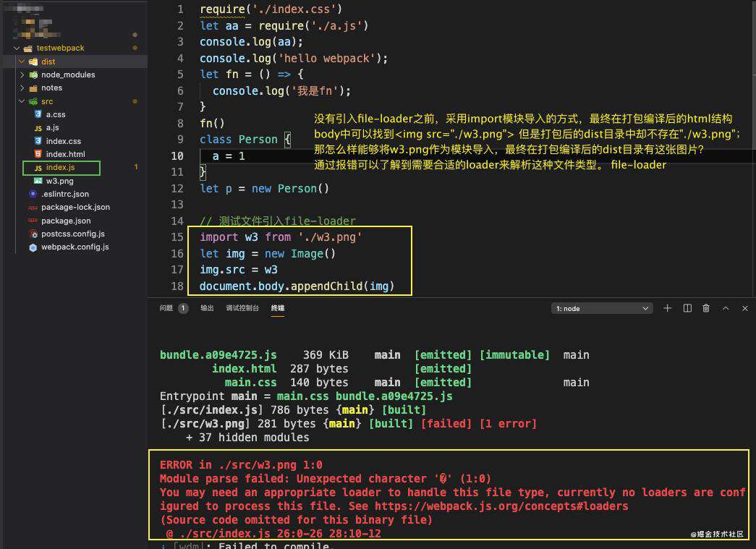Screen dimensions: 756x549
Task: Click the src folder icon
Action: 33,101
